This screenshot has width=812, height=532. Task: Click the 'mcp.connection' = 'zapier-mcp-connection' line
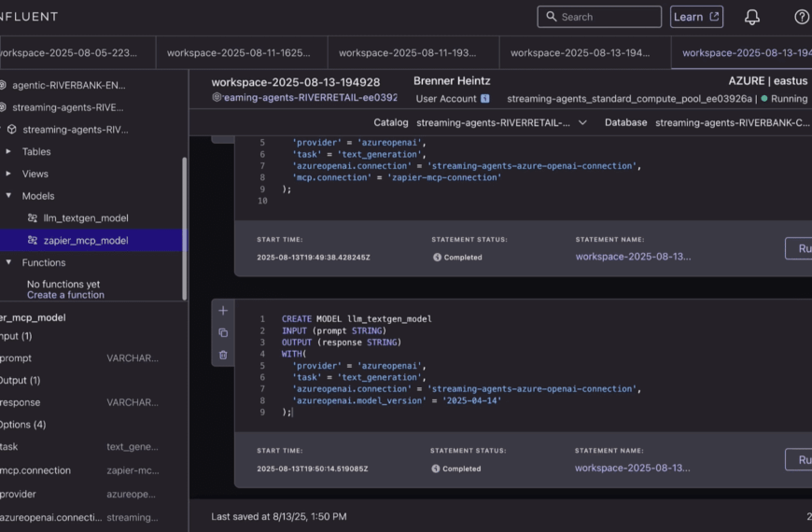[x=397, y=177]
